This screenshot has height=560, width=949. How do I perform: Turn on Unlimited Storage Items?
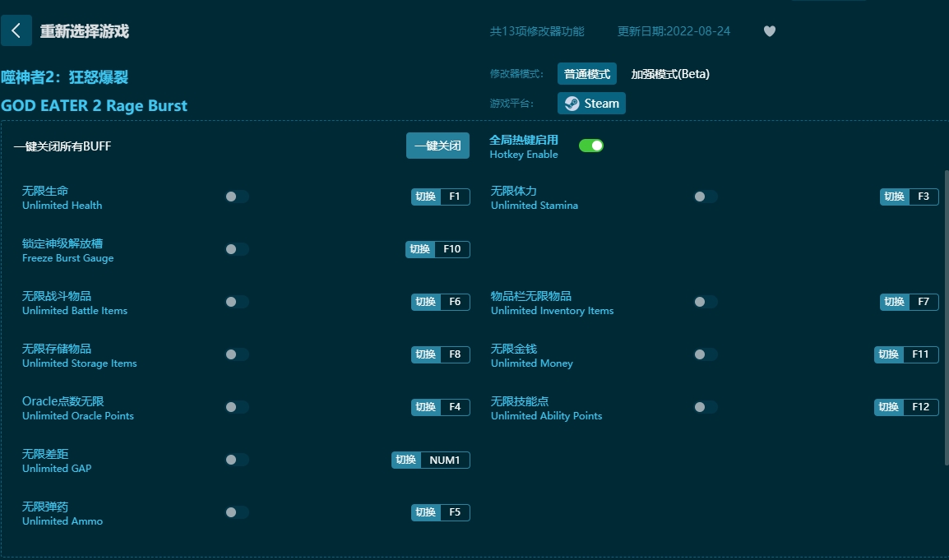pos(237,354)
